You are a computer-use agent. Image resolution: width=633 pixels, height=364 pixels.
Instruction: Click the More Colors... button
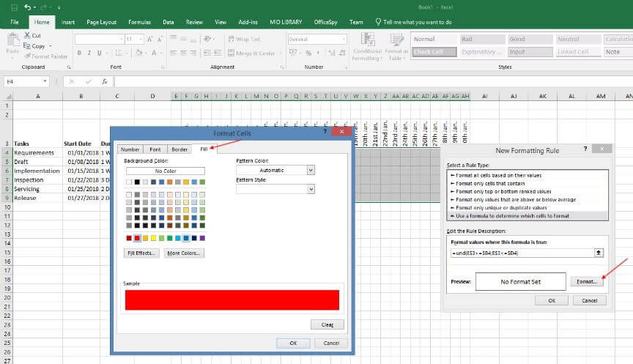pyautogui.click(x=184, y=253)
